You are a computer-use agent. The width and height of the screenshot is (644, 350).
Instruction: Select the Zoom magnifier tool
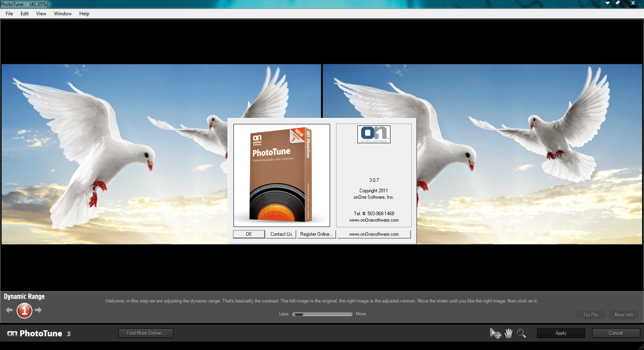tap(522, 333)
